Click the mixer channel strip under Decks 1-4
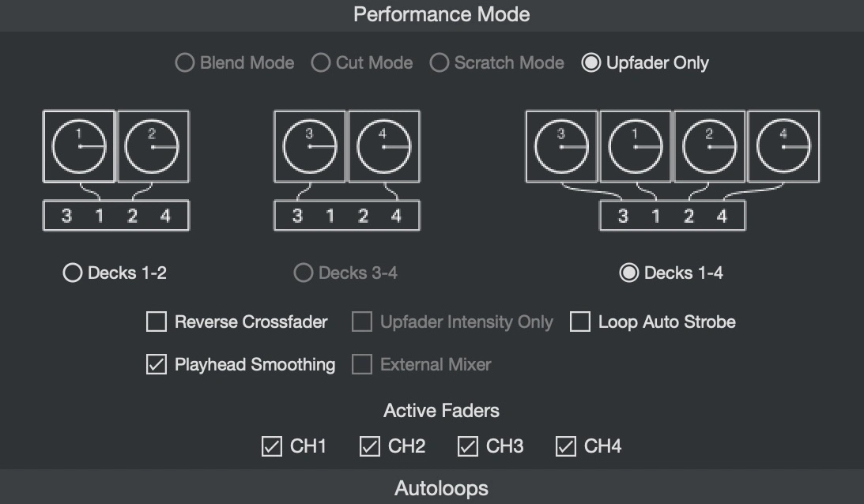The image size is (864, 504). pos(672,216)
